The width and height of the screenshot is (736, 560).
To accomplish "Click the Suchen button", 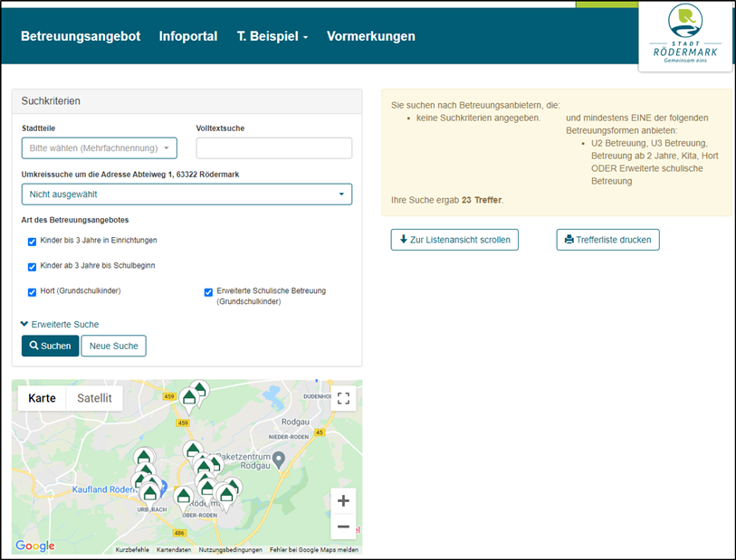I will tap(50, 346).
